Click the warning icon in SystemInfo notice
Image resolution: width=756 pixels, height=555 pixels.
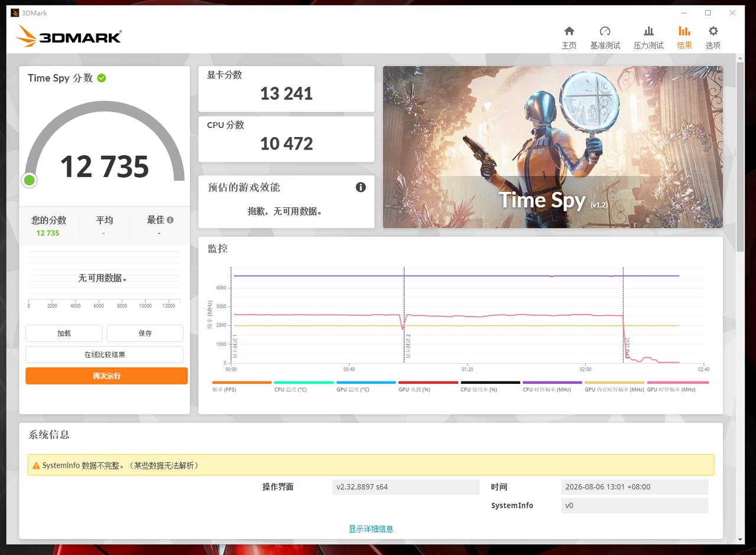(x=36, y=465)
